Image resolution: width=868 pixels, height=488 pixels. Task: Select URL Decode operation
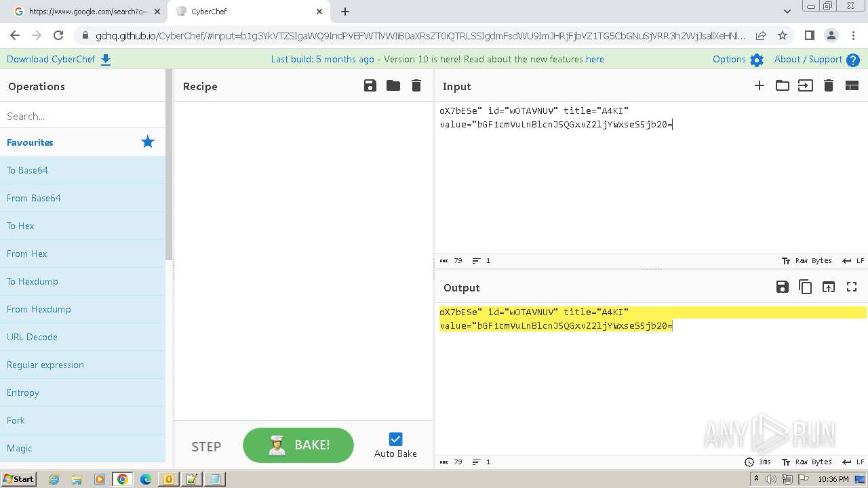(x=83, y=337)
